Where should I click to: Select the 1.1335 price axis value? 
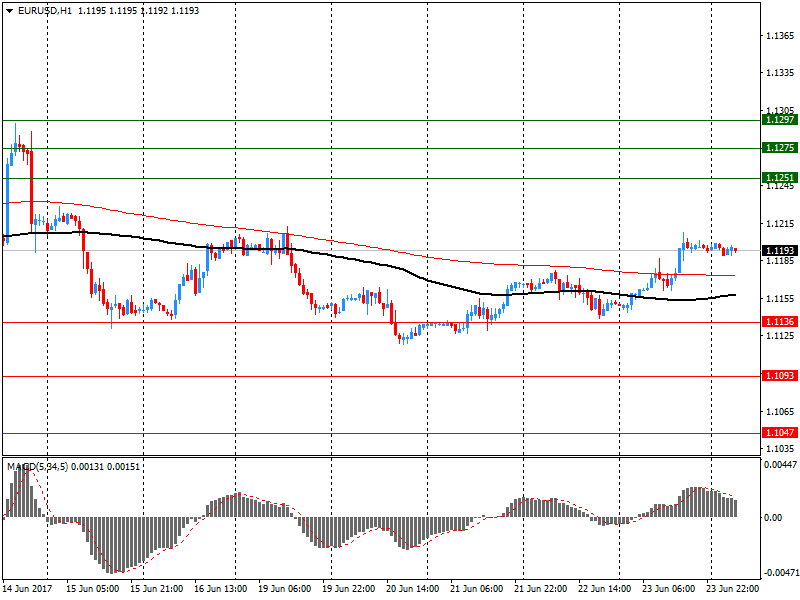(x=780, y=73)
